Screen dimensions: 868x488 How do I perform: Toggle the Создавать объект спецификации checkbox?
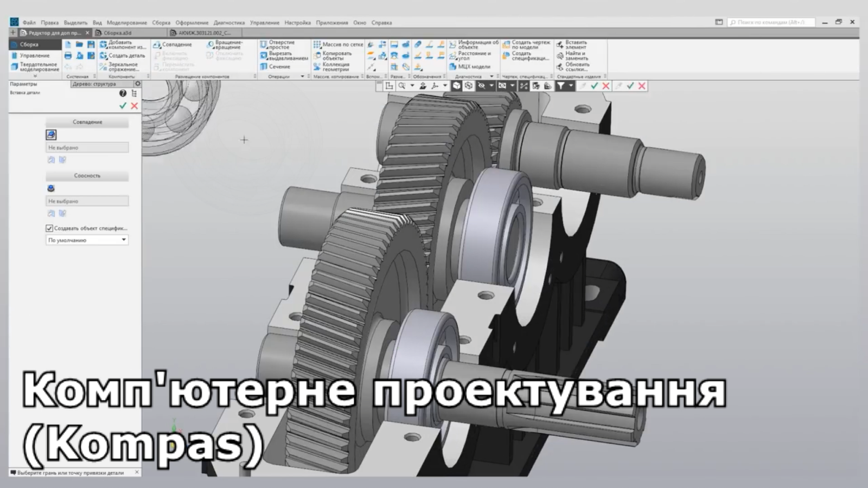49,228
